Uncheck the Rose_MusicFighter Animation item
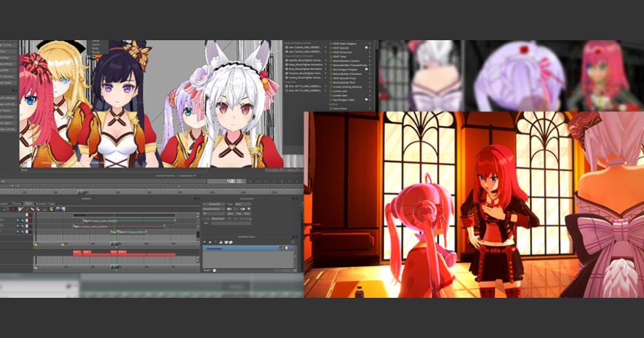 coord(286,69)
